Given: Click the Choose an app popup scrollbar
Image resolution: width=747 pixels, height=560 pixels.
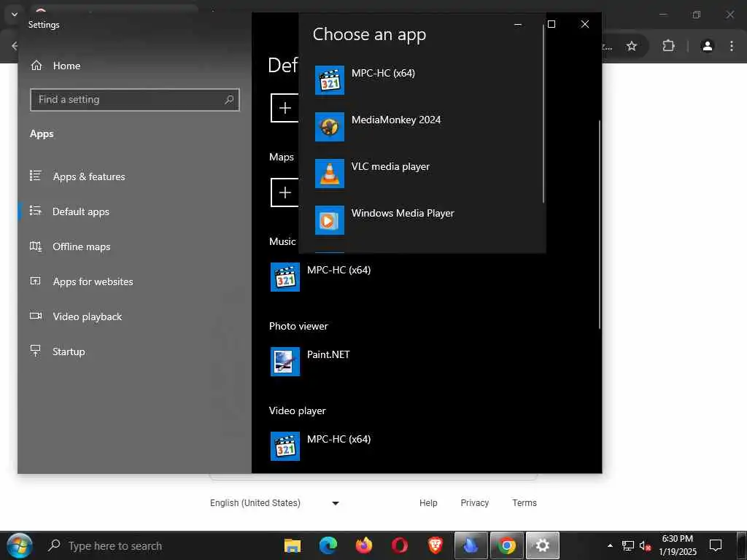Looking at the screenshot, I should (x=543, y=114).
